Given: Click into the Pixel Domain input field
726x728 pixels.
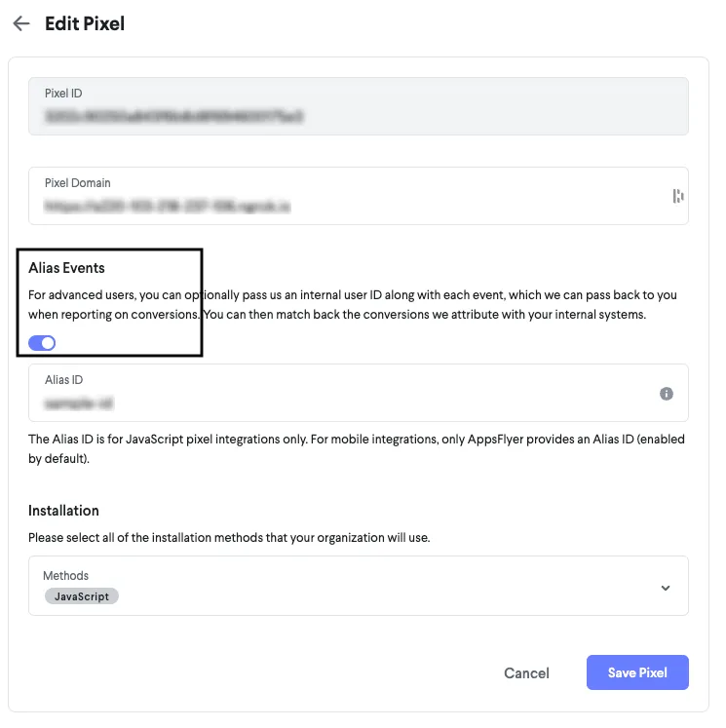Looking at the screenshot, I should (x=359, y=196).
